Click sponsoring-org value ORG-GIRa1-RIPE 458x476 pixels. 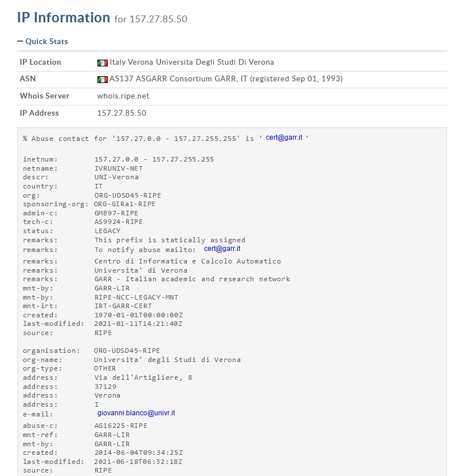[x=124, y=204]
